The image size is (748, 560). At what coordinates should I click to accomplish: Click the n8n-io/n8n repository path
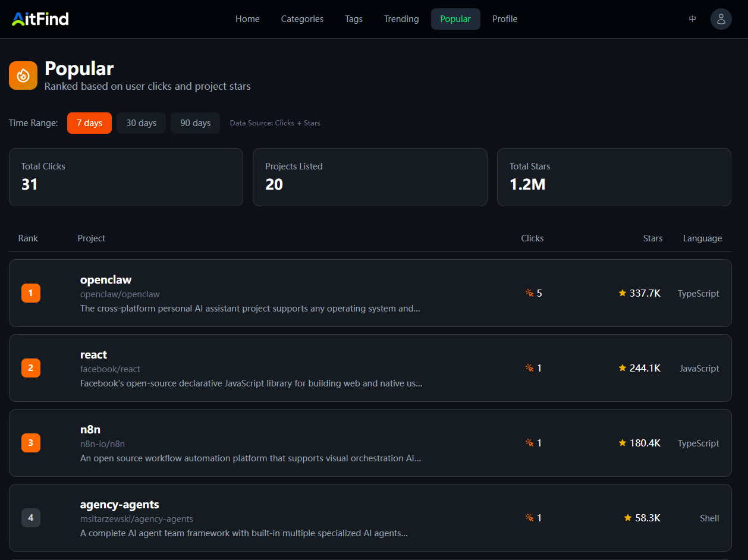(x=102, y=444)
